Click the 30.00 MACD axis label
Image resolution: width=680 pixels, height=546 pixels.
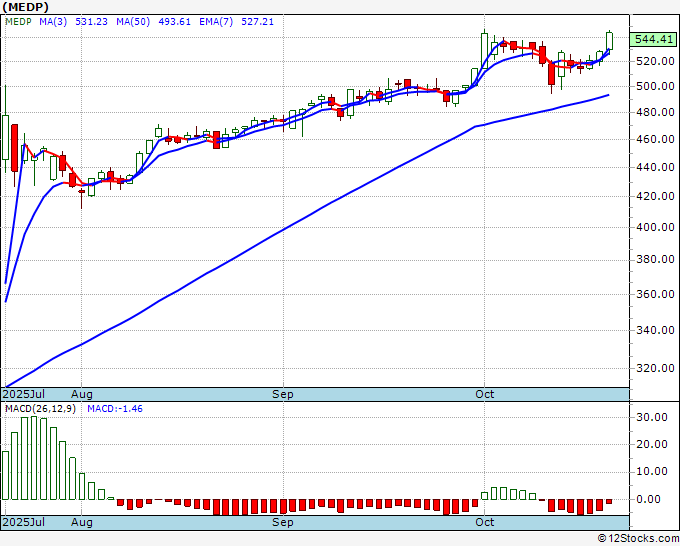652,417
